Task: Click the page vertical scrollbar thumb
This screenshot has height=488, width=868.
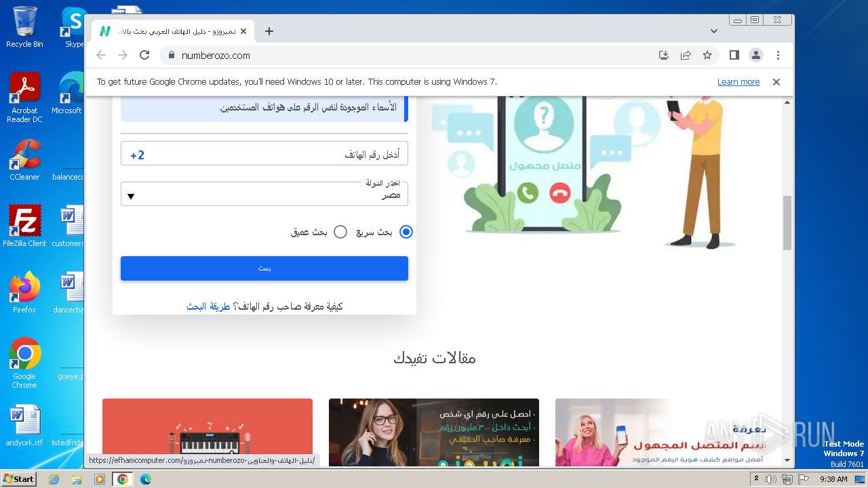Action: click(x=787, y=223)
